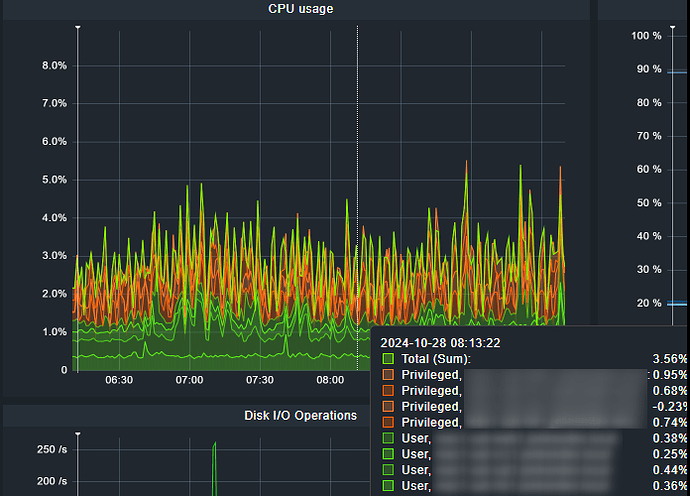Click the Disk I/O Operations widget title
The height and width of the screenshot is (496, 690).
click(x=301, y=415)
